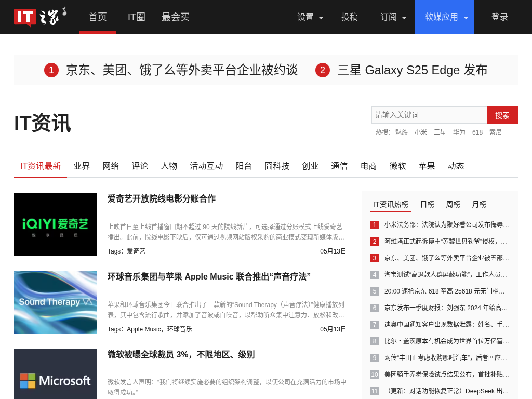
Task: Switch to the 评论 category tab
Action: [x=140, y=166]
